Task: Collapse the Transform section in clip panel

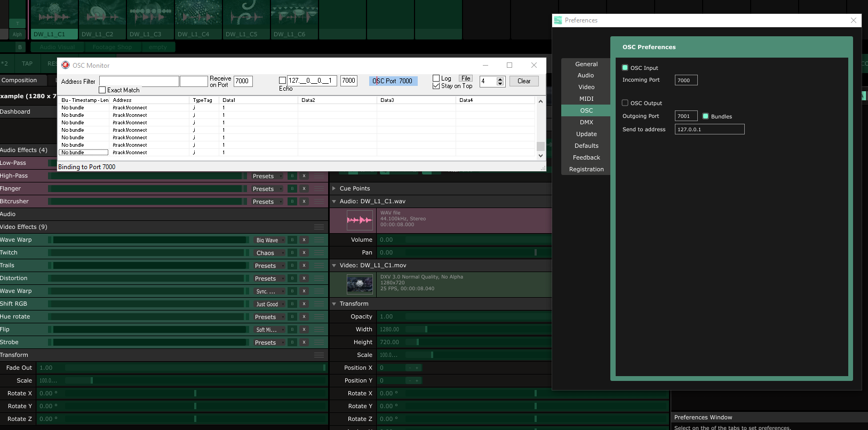Action: point(335,304)
